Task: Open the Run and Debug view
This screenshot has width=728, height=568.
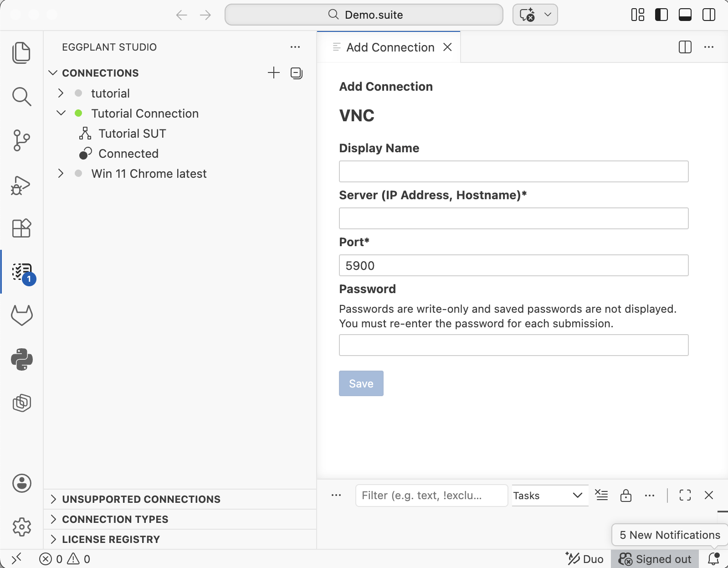Action: (x=22, y=185)
